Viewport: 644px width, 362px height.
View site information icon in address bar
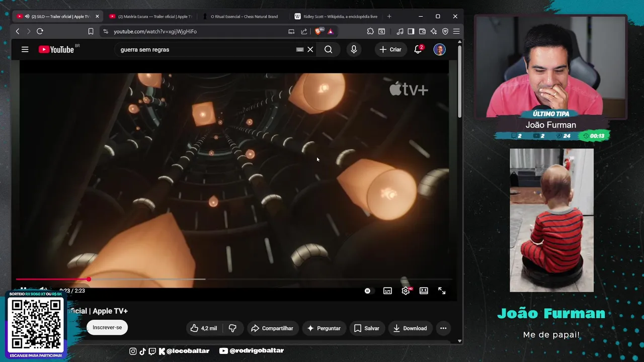[105, 31]
